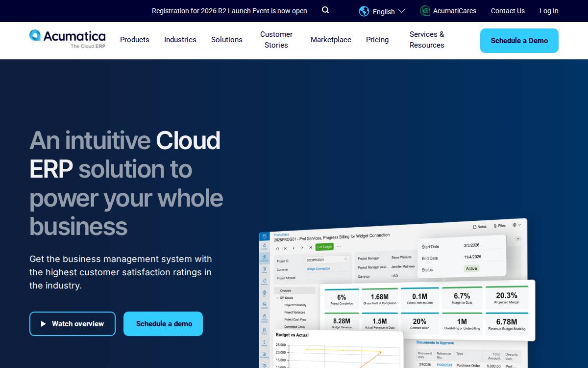Open the English language selector
Viewport: 588px width, 368px height.
(x=382, y=11)
